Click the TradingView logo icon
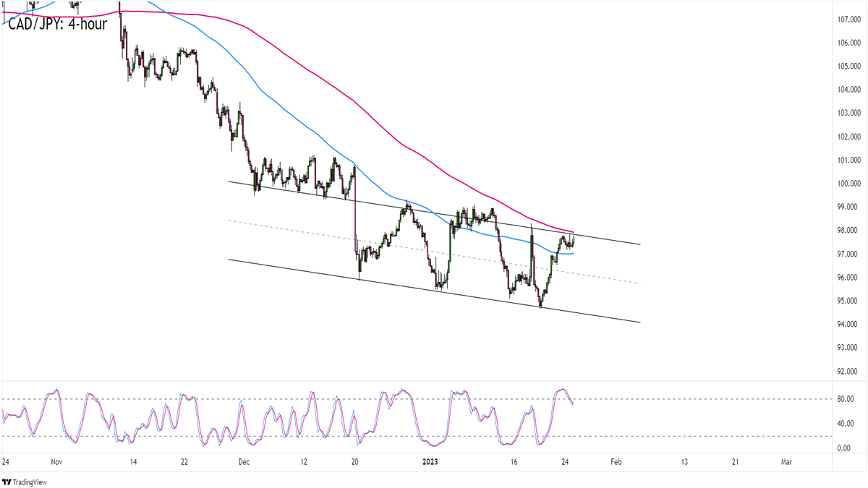This screenshot has width=868, height=488. click(8, 481)
